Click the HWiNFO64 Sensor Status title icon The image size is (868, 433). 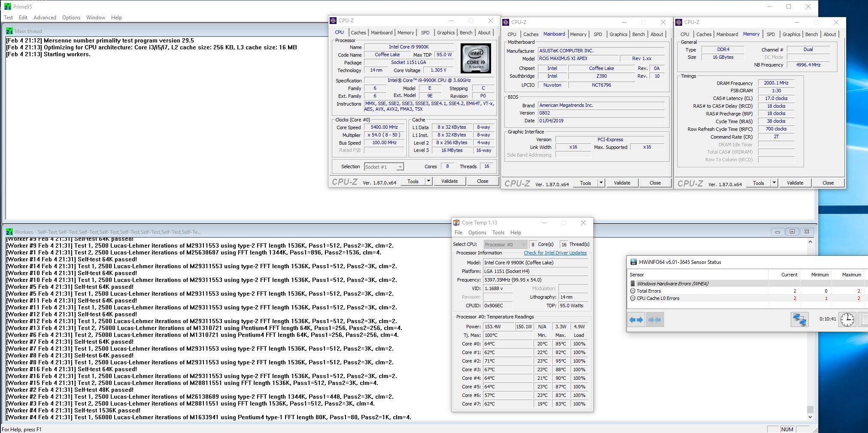coord(633,262)
